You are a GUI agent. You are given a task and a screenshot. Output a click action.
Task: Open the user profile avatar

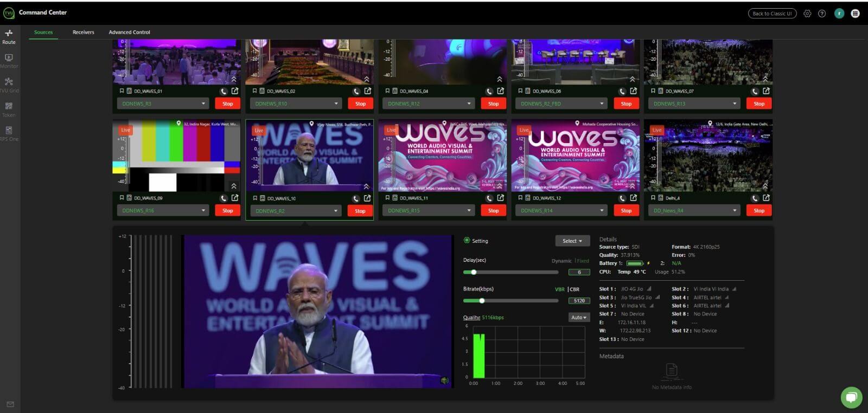839,14
